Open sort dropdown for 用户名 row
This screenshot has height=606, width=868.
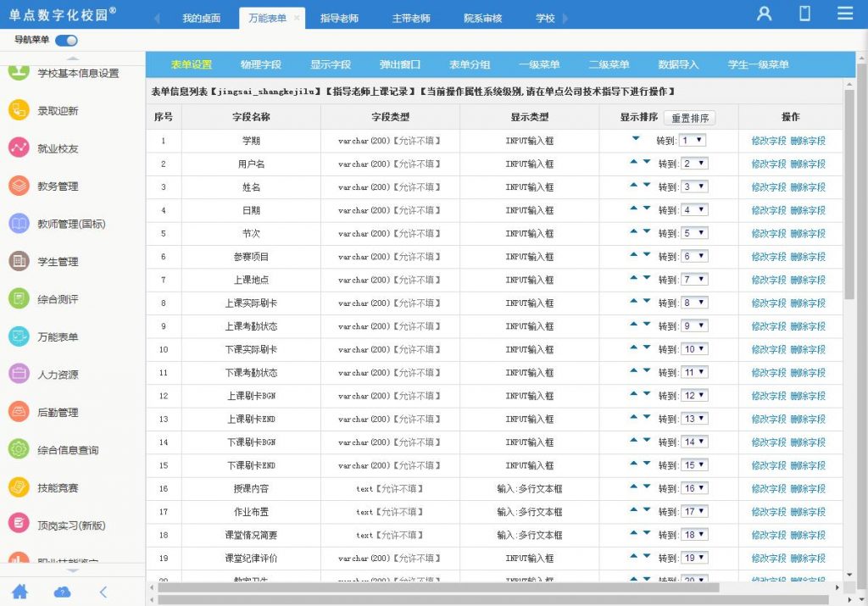click(x=694, y=164)
